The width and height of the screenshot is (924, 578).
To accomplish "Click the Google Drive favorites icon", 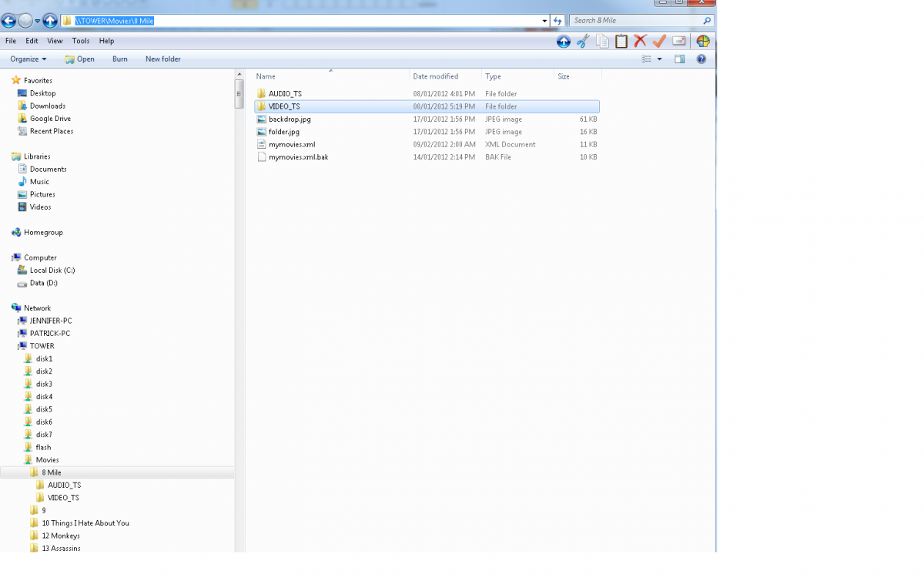I will tap(22, 119).
